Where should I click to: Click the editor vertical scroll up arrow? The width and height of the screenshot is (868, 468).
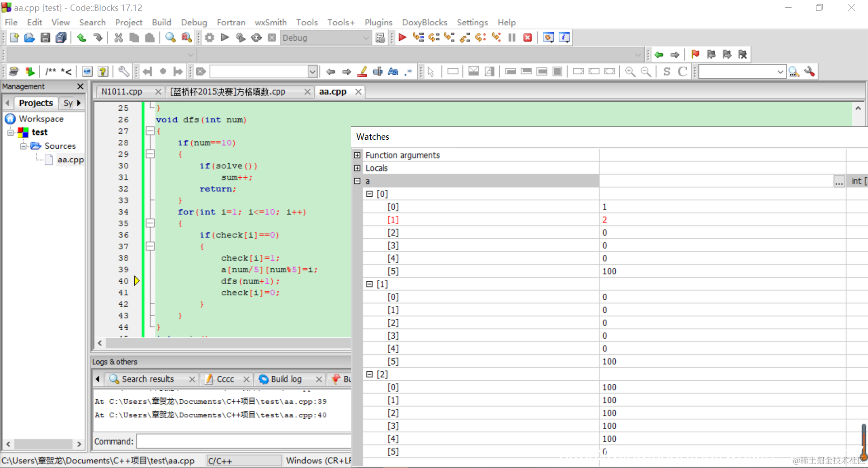pyautogui.click(x=858, y=109)
